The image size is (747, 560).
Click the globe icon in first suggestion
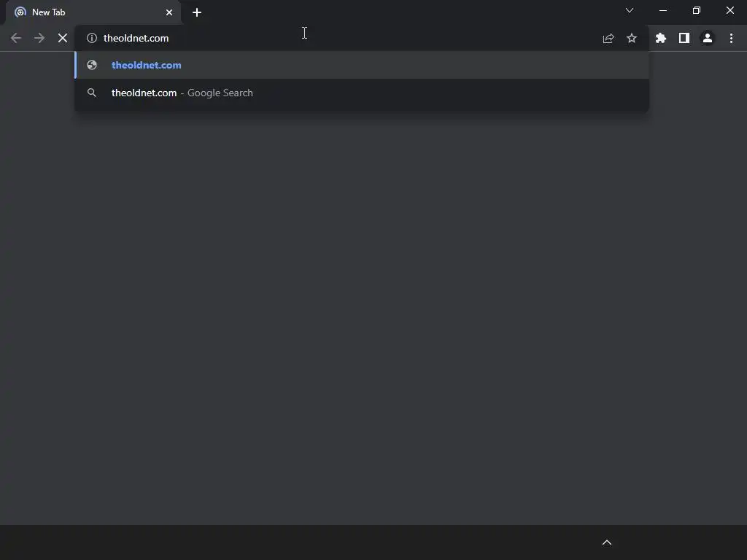92,65
